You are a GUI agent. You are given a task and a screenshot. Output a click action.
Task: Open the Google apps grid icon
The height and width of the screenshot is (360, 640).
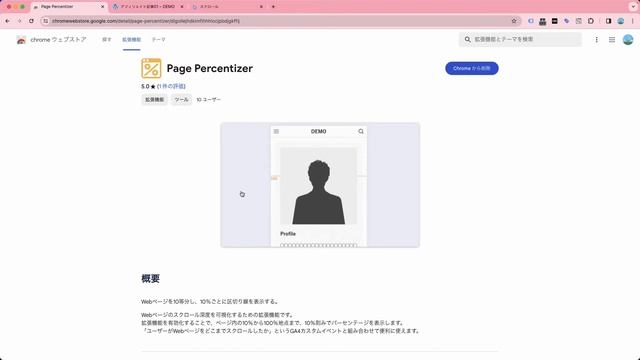click(612, 40)
